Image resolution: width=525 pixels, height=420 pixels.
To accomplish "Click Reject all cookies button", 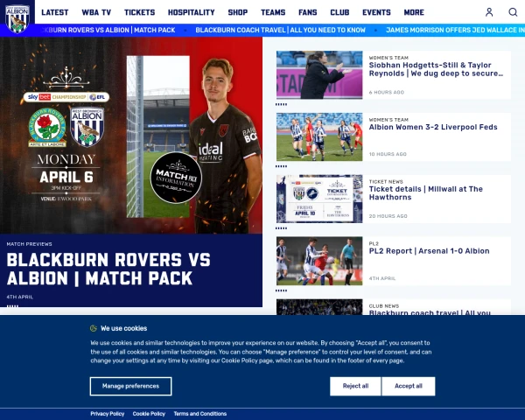I will pyautogui.click(x=355, y=386).
